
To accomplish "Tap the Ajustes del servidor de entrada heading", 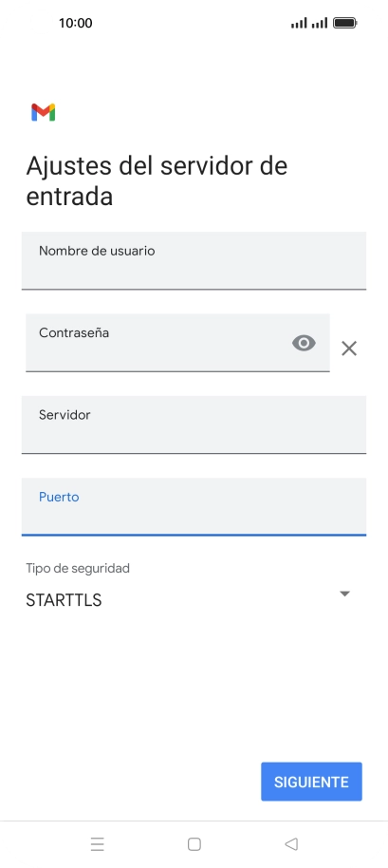I will 157,180.
